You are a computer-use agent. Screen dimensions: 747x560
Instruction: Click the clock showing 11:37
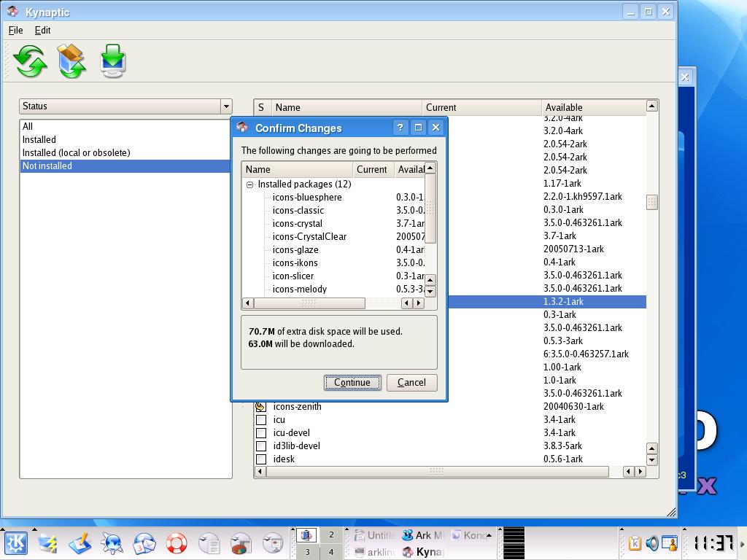713,543
